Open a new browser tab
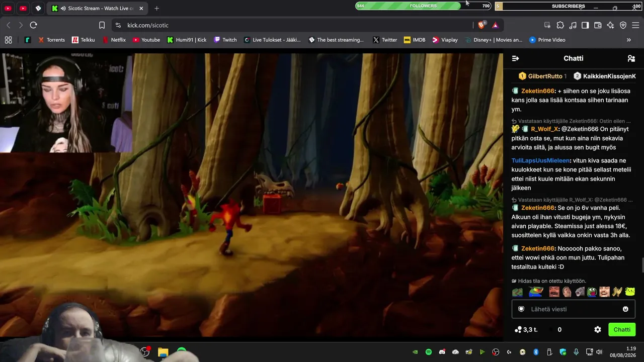 point(157,9)
